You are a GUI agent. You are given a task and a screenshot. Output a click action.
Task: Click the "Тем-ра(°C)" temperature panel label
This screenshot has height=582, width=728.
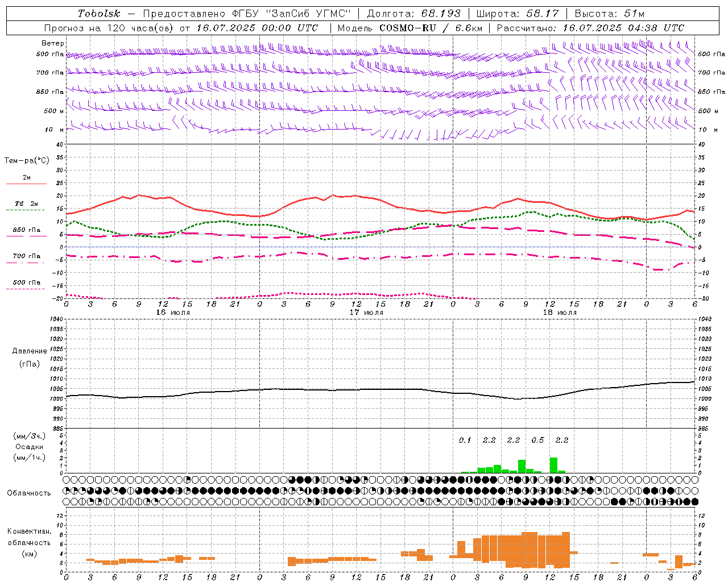27,161
